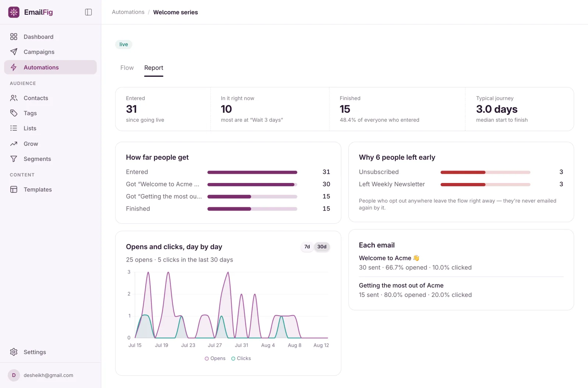Screen dimensions: 588x388
Task: Click the Lists bullet icon
Action: coord(14,128)
